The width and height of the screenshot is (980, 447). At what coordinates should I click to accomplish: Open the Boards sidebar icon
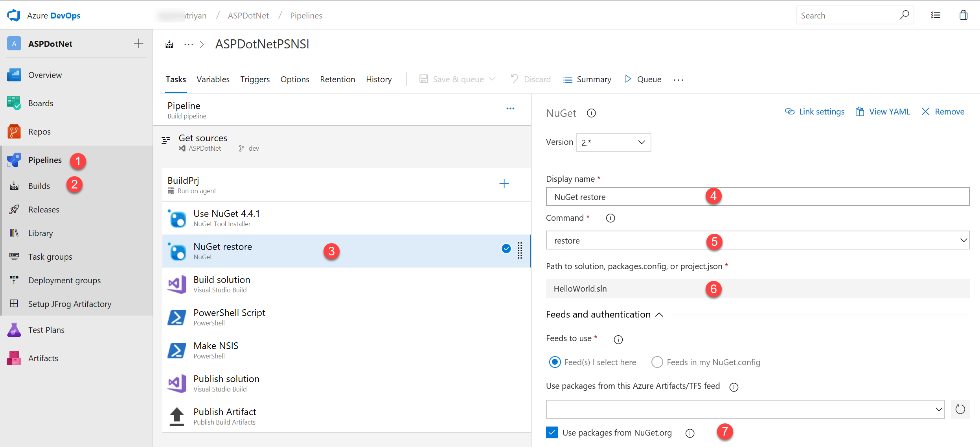[x=14, y=103]
